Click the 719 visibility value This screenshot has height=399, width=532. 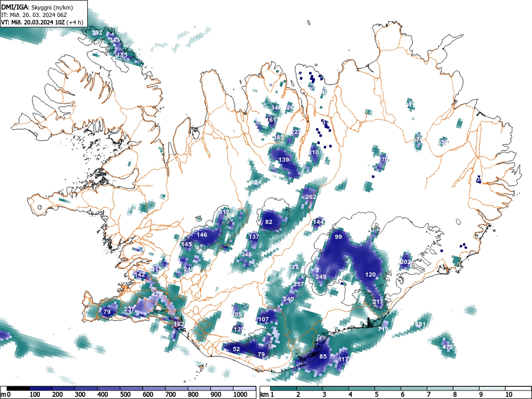383,329
